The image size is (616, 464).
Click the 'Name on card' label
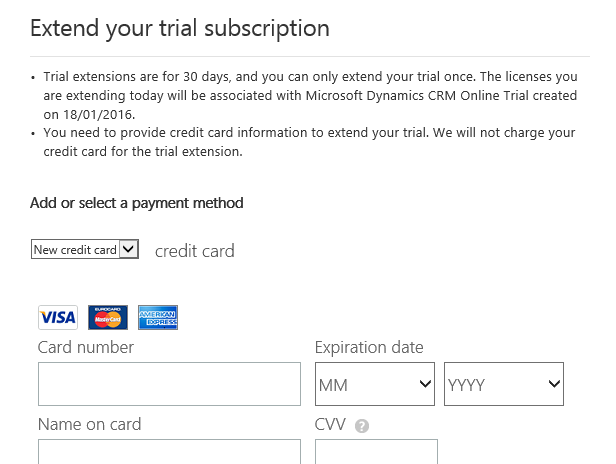89,424
